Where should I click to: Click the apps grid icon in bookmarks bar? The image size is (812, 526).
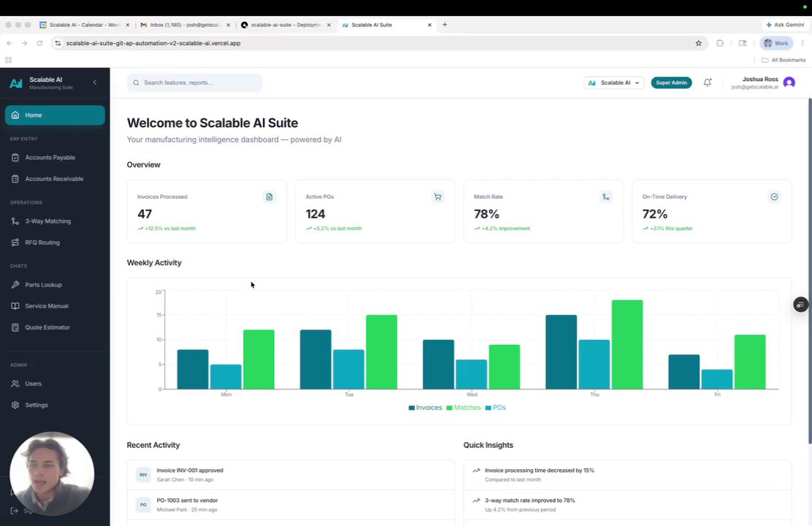(8, 60)
